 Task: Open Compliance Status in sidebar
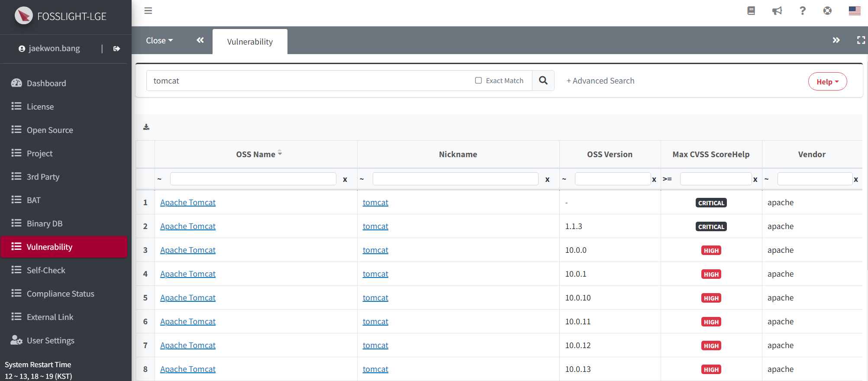click(64, 294)
